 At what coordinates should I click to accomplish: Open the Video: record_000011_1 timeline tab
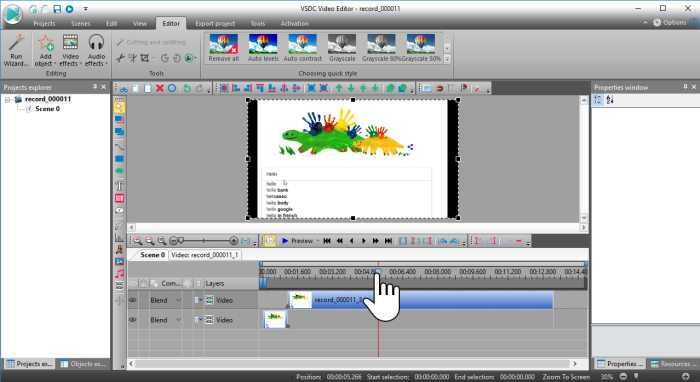[x=205, y=255]
